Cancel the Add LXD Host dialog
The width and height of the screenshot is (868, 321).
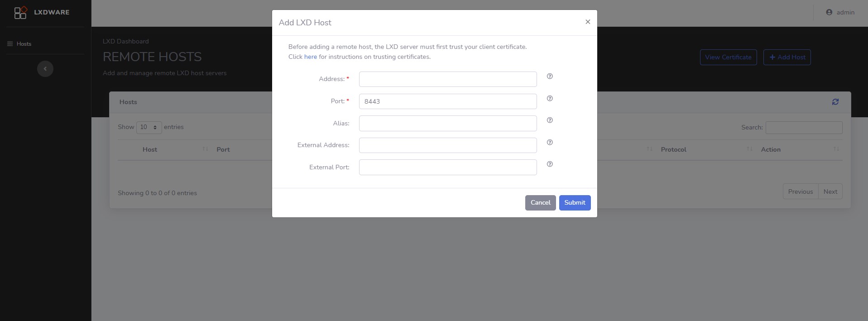click(x=540, y=203)
